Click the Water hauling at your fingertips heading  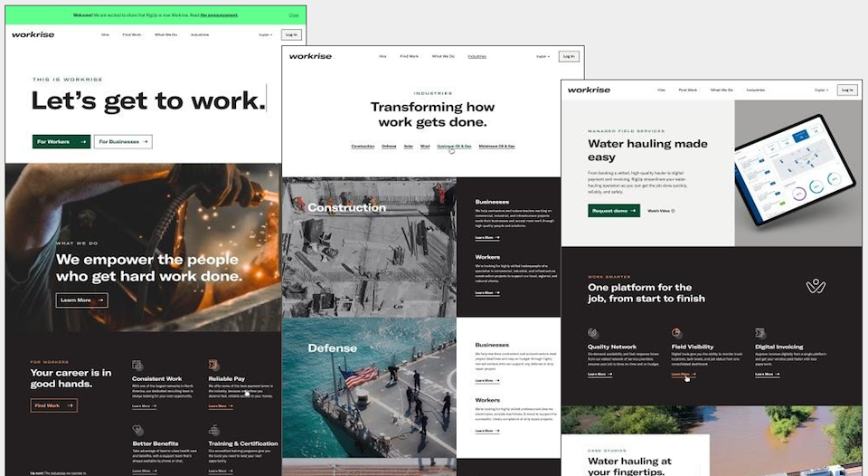(x=629, y=465)
